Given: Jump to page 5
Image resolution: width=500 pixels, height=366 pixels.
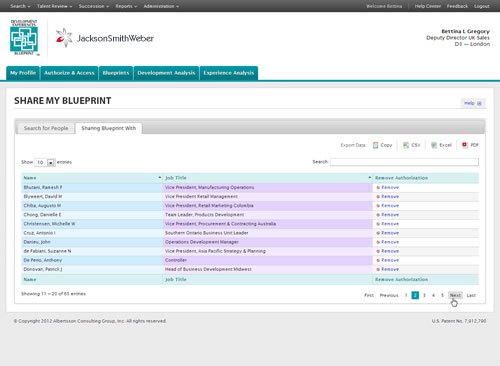Looking at the screenshot, I should 442,295.
